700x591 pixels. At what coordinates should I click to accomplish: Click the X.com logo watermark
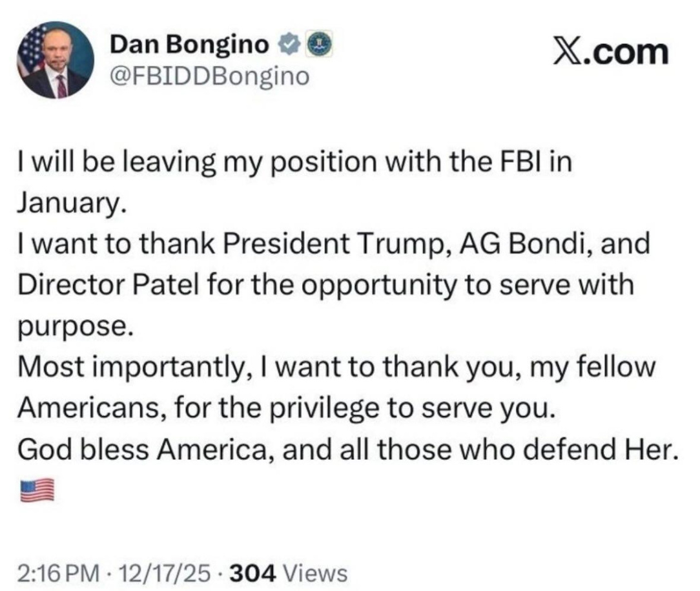click(611, 53)
